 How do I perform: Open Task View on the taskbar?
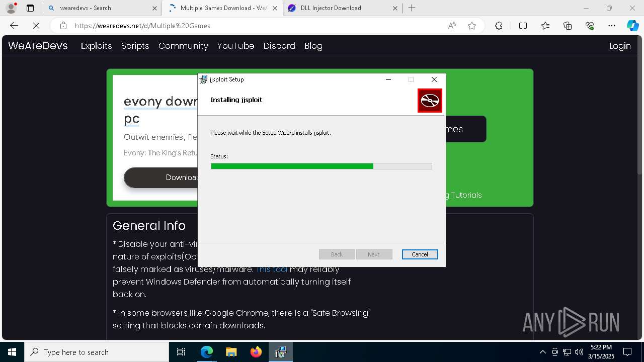pyautogui.click(x=181, y=352)
